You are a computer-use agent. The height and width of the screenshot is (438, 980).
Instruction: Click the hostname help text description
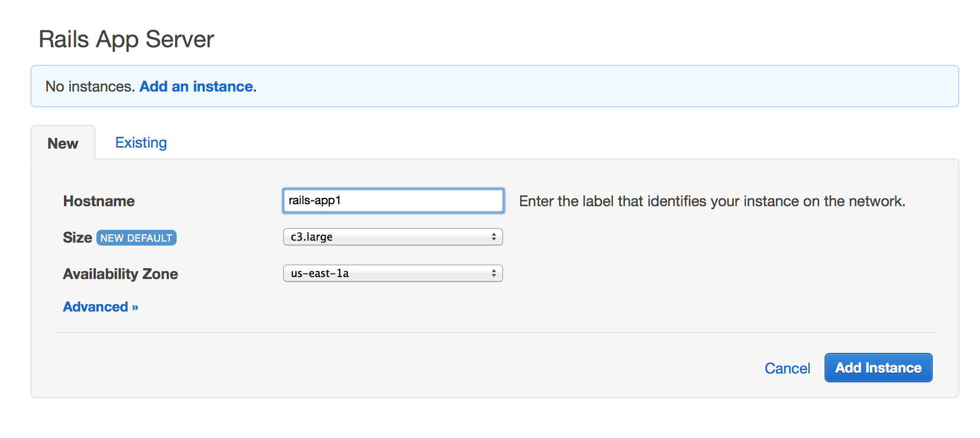(x=712, y=201)
